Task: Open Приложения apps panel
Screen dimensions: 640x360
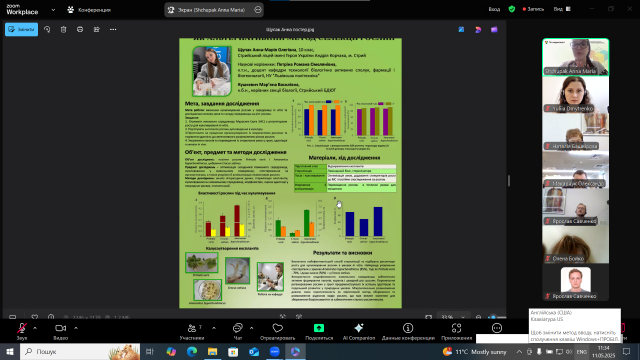Action: pyautogui.click(x=456, y=331)
